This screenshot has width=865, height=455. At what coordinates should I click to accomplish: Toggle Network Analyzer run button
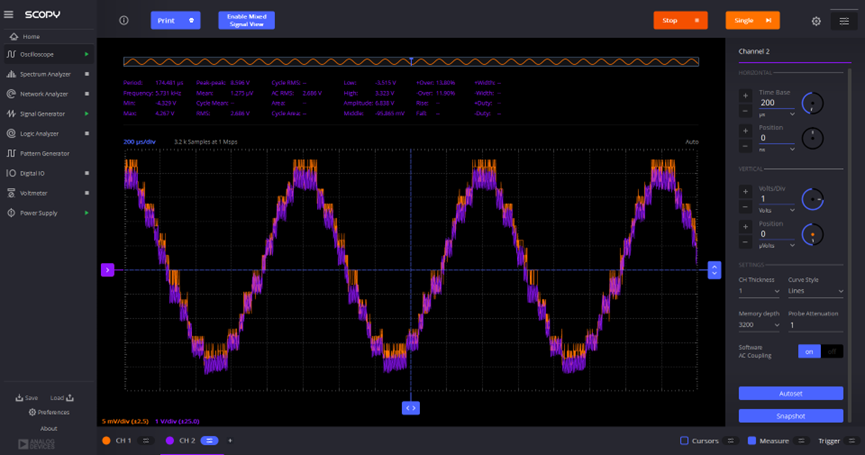[x=87, y=94]
